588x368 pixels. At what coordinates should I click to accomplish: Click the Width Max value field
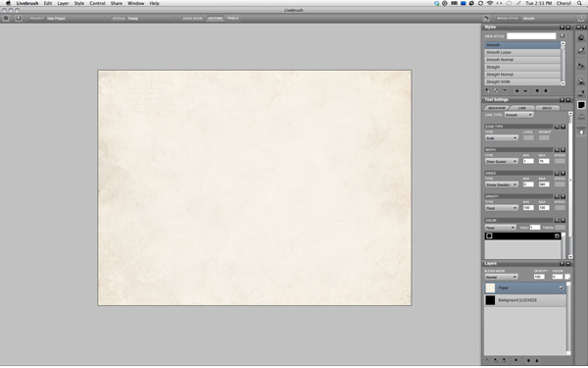(544, 161)
